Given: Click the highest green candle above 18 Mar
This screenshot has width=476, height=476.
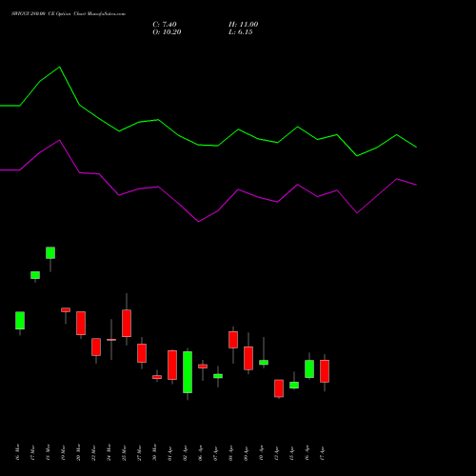Looking at the screenshot, I should pos(50,253).
